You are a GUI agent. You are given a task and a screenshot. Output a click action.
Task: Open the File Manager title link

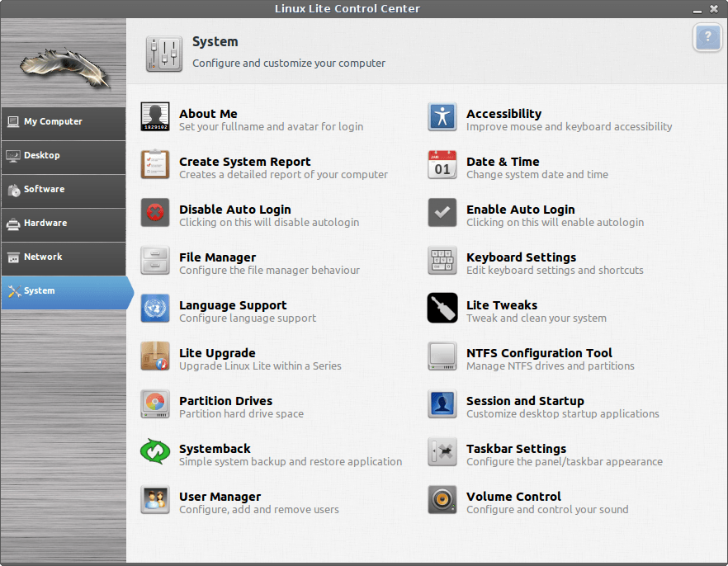coord(217,257)
